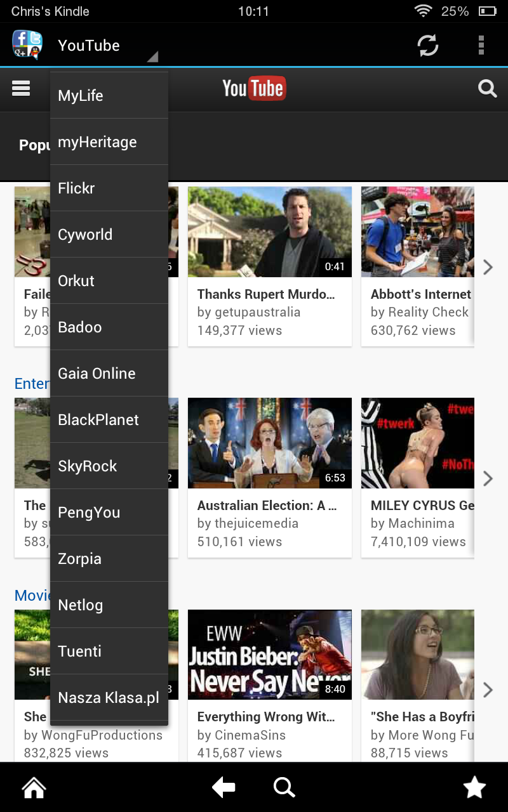This screenshot has width=508, height=812.
Task: Select Flickr in the network list
Action: pos(109,188)
